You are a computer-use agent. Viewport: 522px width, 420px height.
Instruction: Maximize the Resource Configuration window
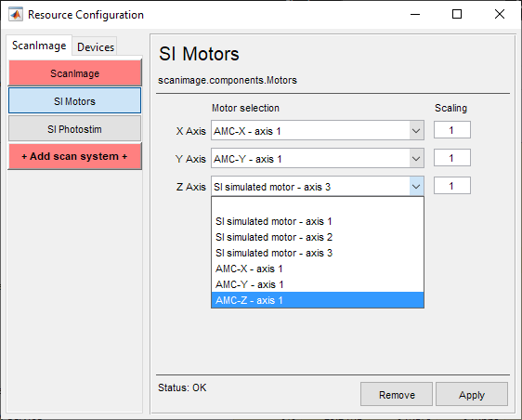(x=457, y=14)
